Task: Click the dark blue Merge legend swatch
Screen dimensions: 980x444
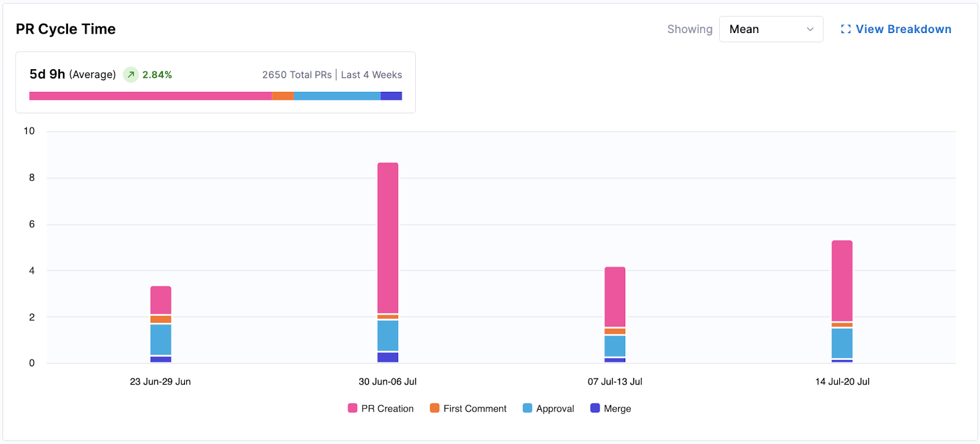Action: click(x=595, y=408)
